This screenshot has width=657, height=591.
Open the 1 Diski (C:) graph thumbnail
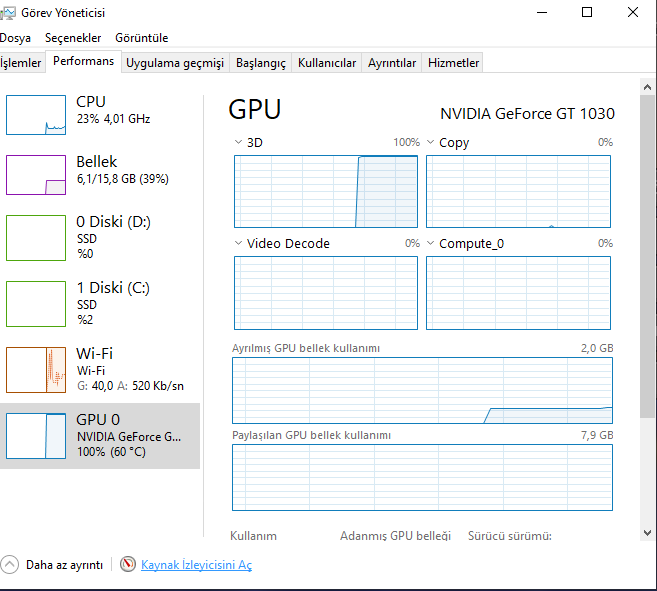[x=35, y=303]
